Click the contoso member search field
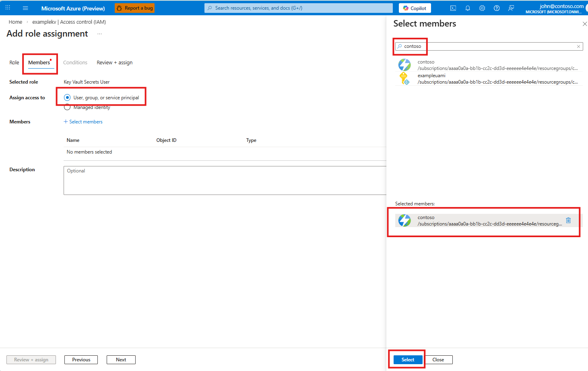The image size is (588, 371). pyautogui.click(x=489, y=47)
